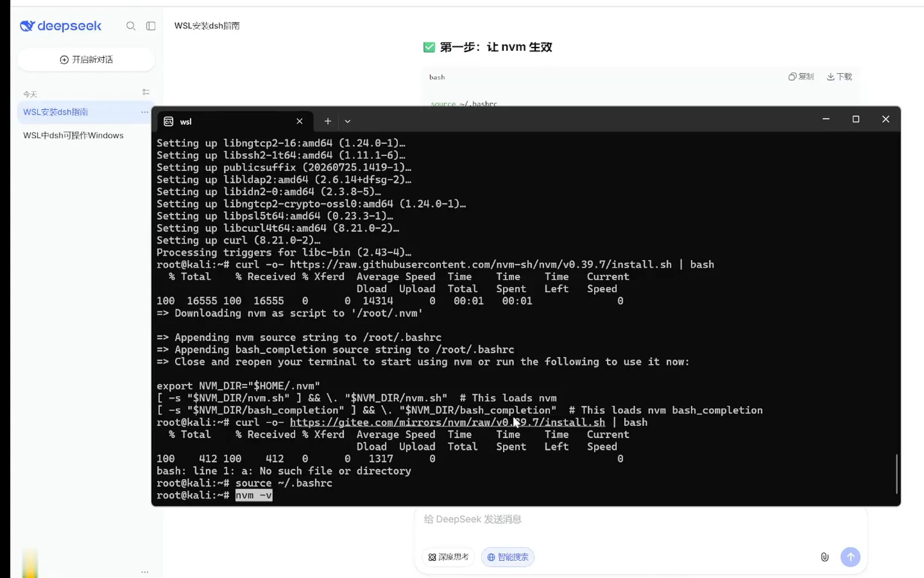Open options for the WSL安装dsh指南 chat
This screenshot has width=924, height=578.
(144, 112)
